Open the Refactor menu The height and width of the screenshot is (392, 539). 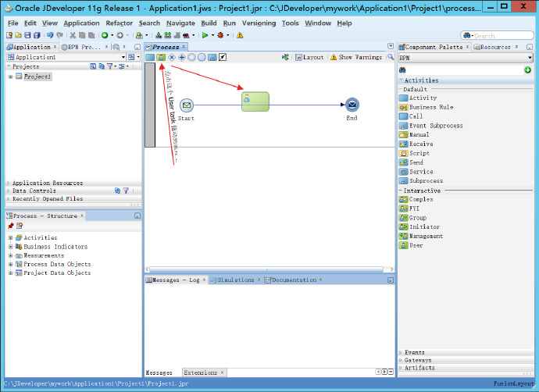point(120,23)
